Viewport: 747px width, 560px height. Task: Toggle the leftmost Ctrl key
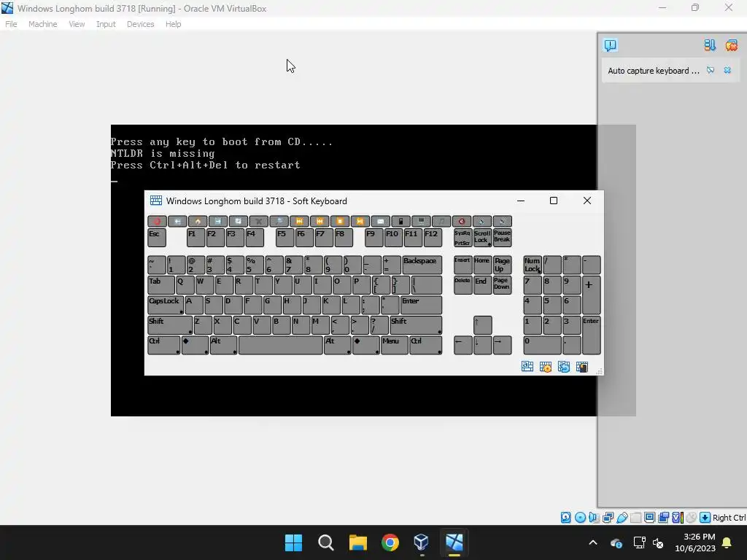pyautogui.click(x=164, y=345)
